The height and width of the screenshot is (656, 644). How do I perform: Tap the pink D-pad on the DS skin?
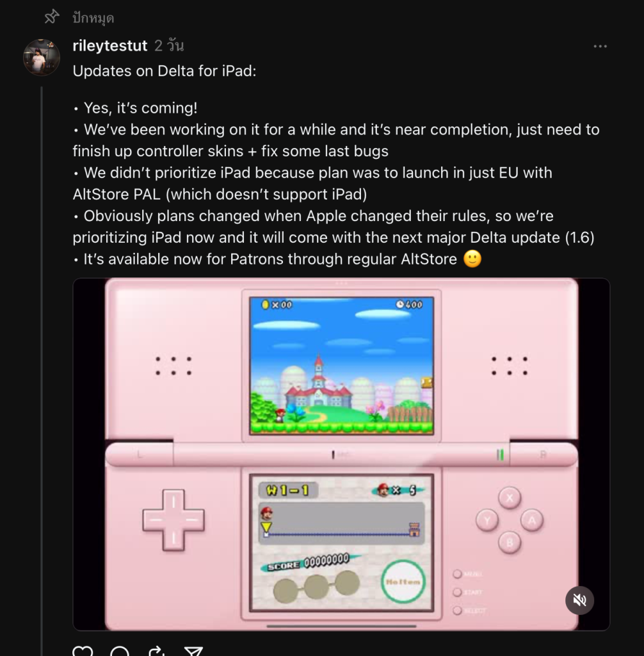(x=173, y=520)
